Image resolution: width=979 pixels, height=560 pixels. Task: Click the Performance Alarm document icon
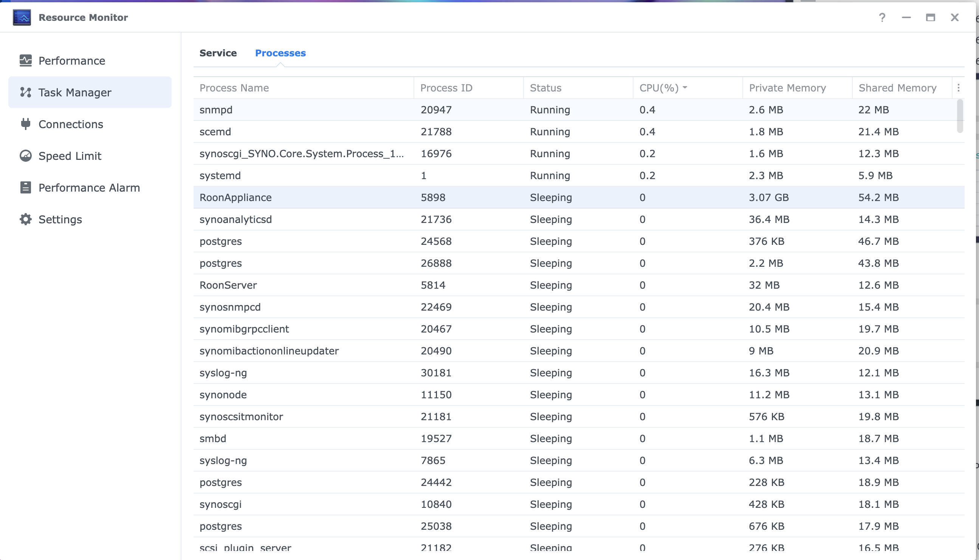click(25, 187)
